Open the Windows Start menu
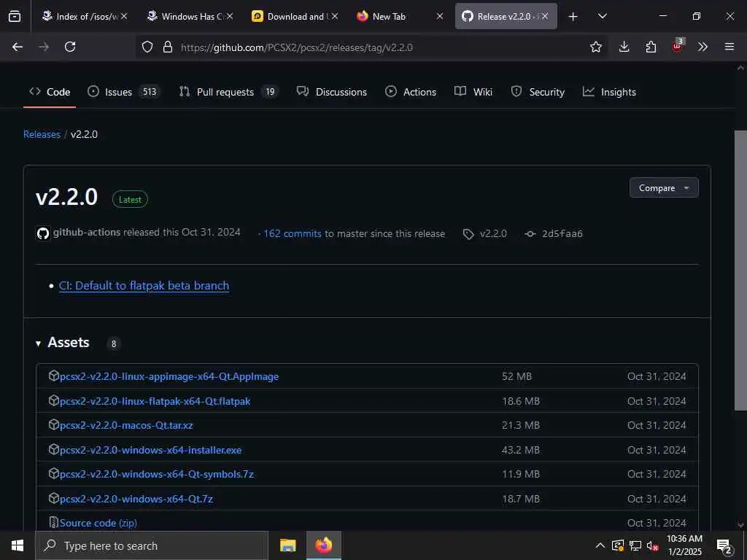Screen dimensions: 747x560 18,545
